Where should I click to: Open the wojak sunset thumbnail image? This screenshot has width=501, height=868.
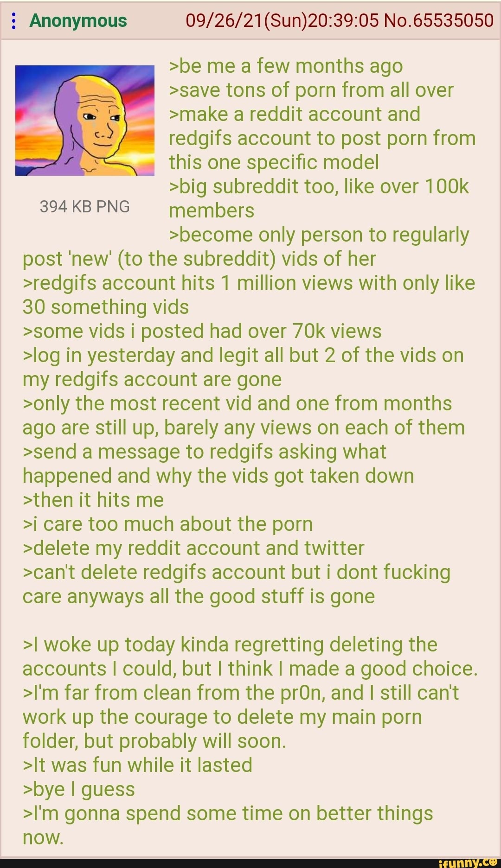pyautogui.click(x=85, y=121)
